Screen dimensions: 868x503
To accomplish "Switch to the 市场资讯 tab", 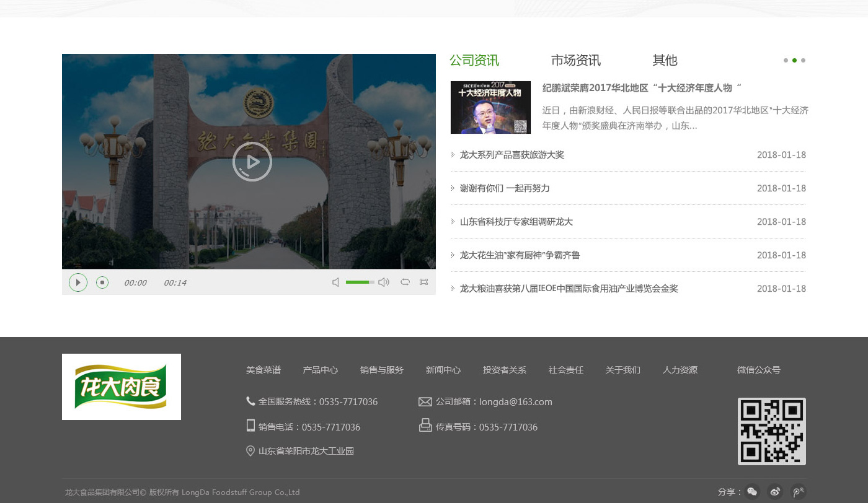I will [575, 61].
